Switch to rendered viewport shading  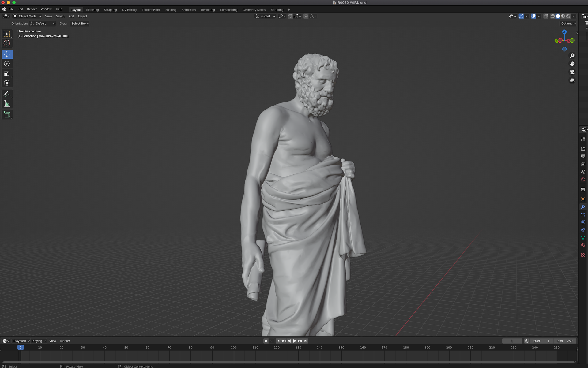pos(568,16)
